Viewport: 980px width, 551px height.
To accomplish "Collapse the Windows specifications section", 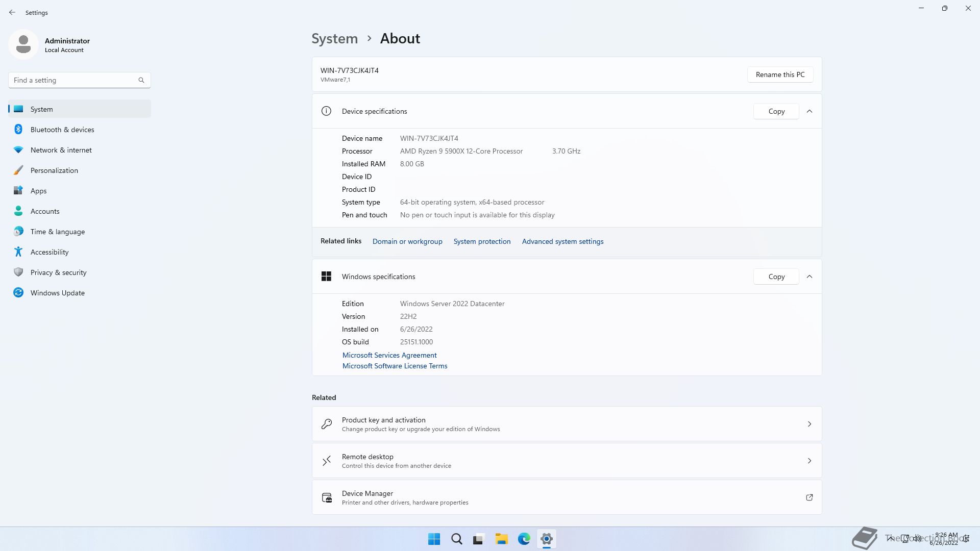I will [810, 277].
